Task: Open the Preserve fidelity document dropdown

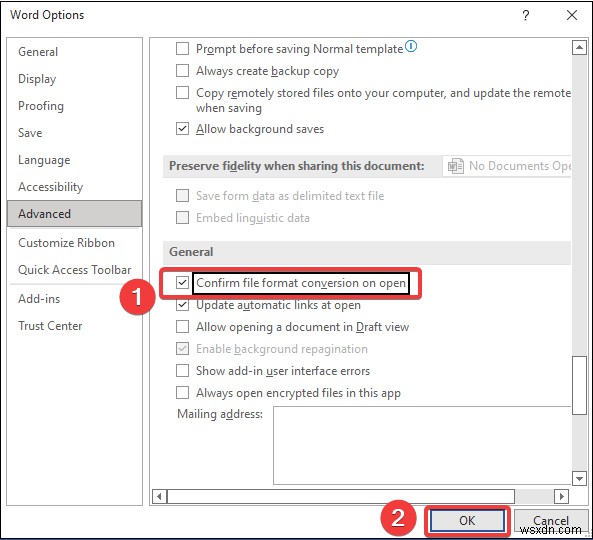Action: [x=506, y=166]
